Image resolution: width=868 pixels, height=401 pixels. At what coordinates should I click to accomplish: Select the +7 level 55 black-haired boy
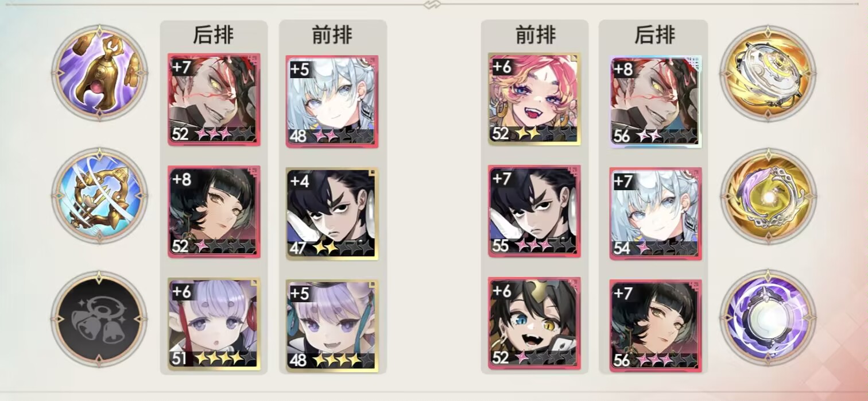tap(534, 211)
